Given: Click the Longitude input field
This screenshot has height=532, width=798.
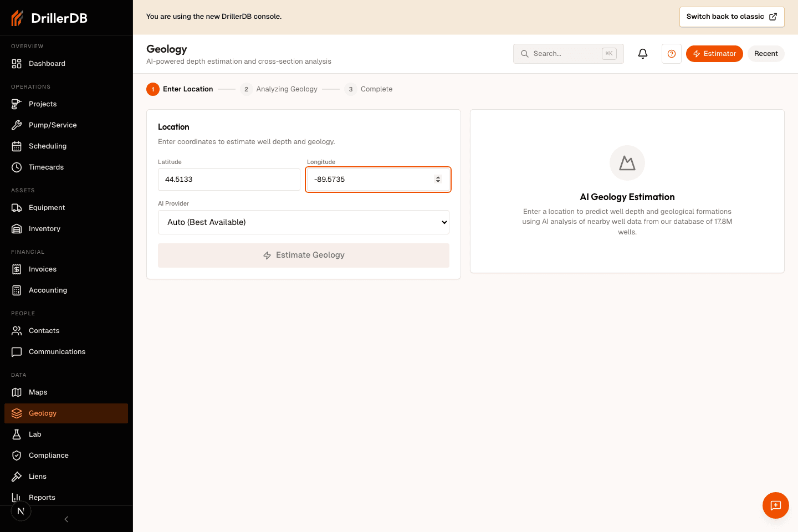Looking at the screenshot, I should point(378,180).
